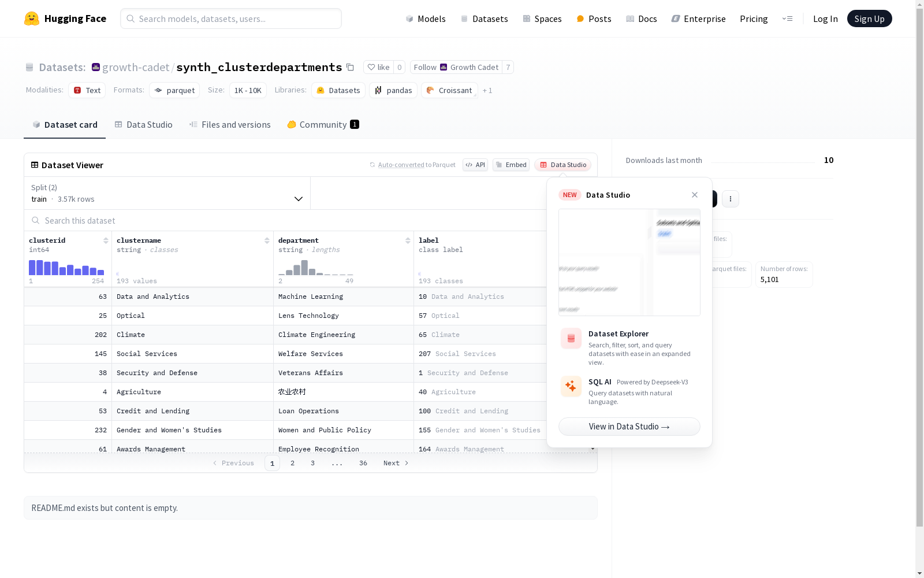The width and height of the screenshot is (924, 578).
Task: Select the Datasets library tag
Action: tap(338, 90)
